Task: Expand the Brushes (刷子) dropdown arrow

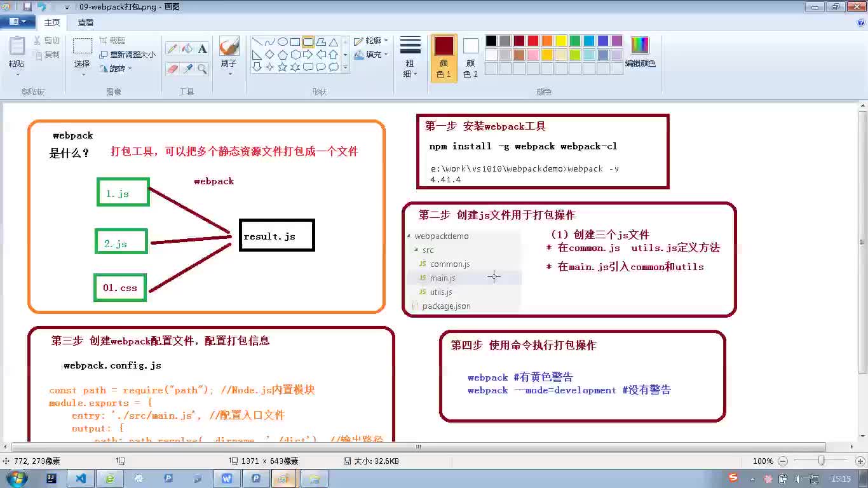Action: click(x=229, y=74)
